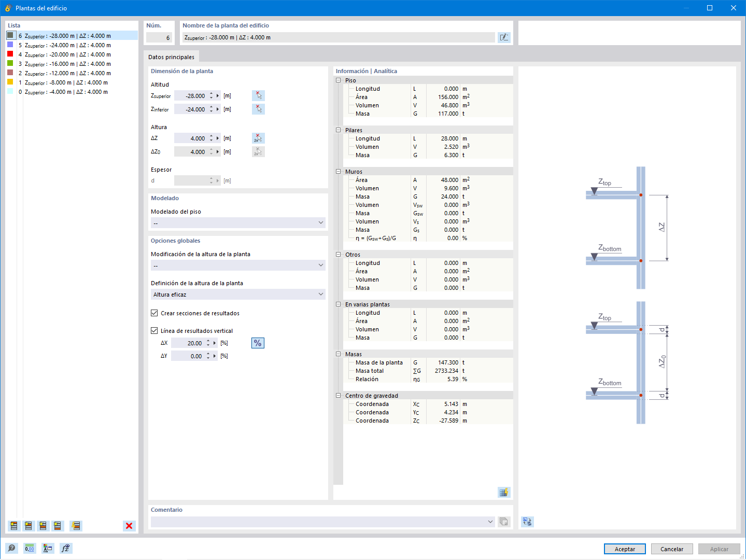
Task: Open the arrow menu beside the Zinferior field
Action: [218, 109]
